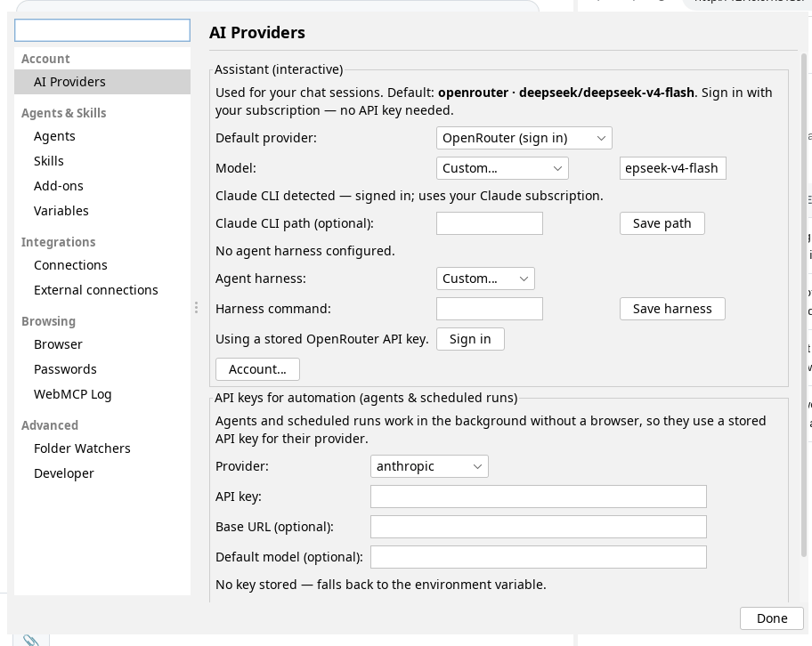This screenshot has width=812, height=646.
Task: Focus the Harness command field
Action: 490,309
